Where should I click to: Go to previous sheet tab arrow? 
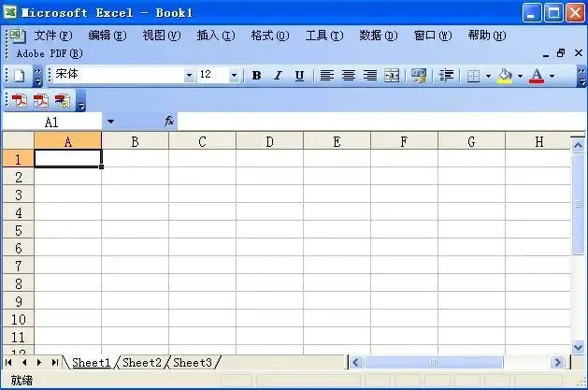point(24,362)
